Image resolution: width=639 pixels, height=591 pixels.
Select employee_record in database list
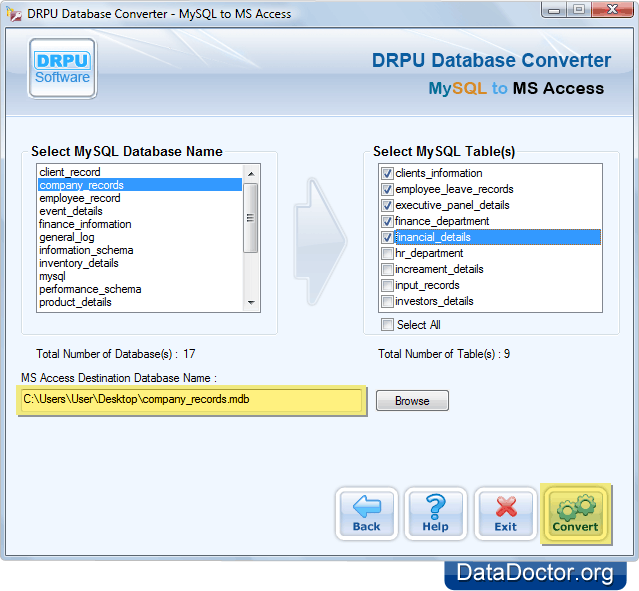[80, 198]
